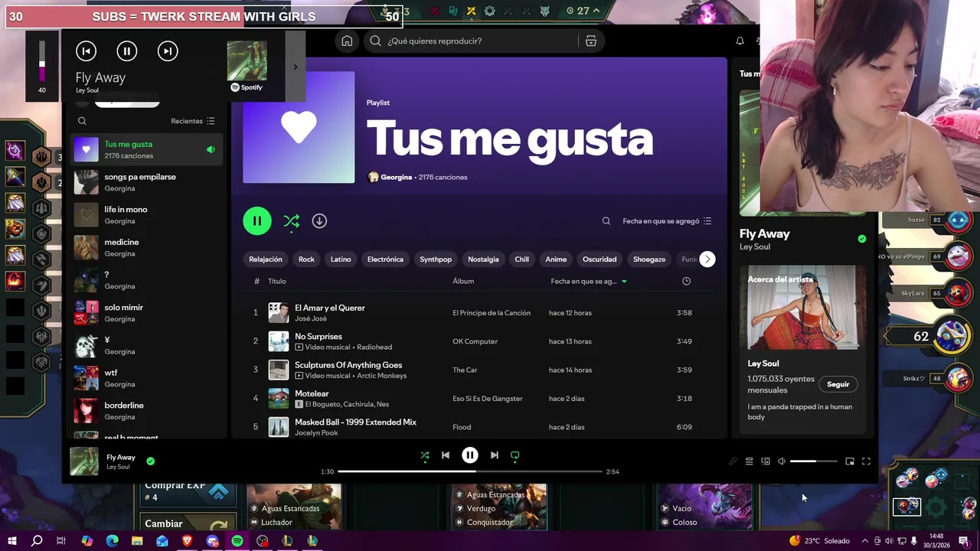Click the search magnifier in library sidebar
The width and height of the screenshot is (980, 551).
(82, 121)
